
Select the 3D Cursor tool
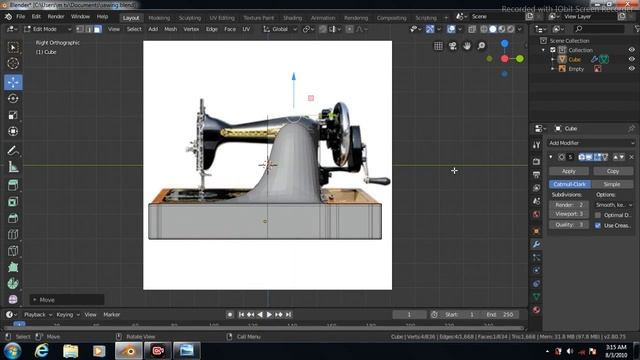coord(13,63)
